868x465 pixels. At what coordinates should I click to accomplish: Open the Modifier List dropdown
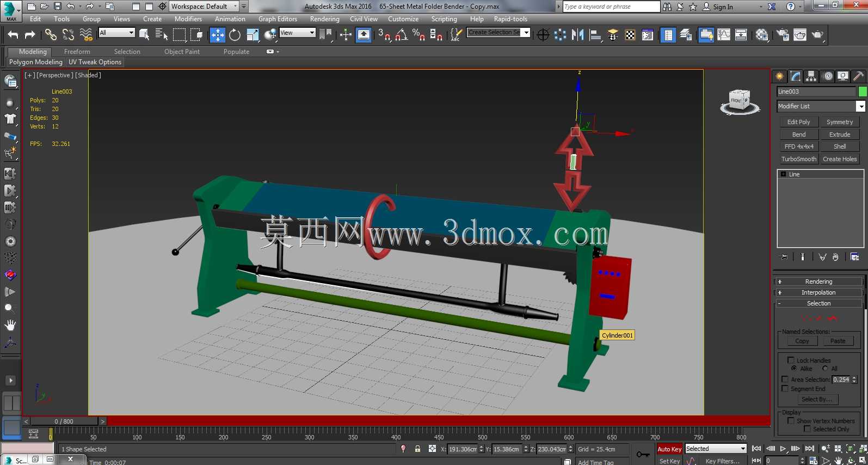coord(821,106)
